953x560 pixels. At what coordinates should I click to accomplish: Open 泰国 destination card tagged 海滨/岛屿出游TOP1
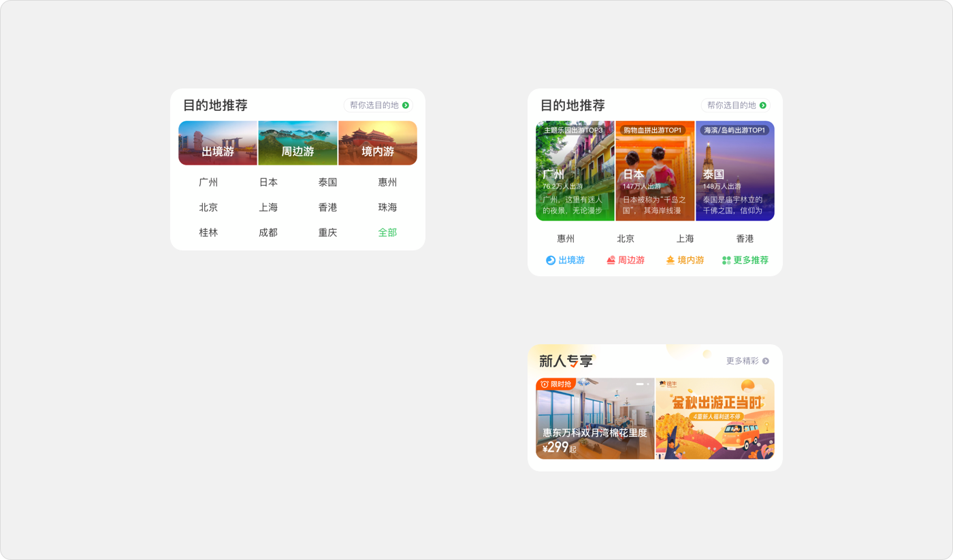(735, 171)
